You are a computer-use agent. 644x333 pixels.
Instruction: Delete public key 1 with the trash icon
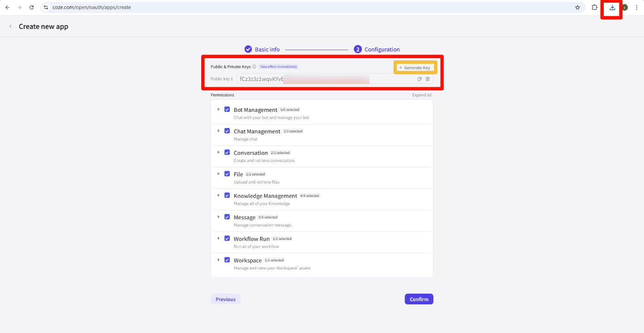[428, 79]
